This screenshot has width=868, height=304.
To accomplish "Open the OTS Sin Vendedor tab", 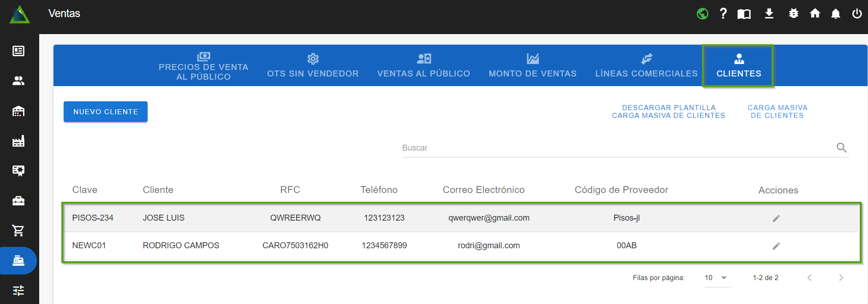I will coord(313,65).
